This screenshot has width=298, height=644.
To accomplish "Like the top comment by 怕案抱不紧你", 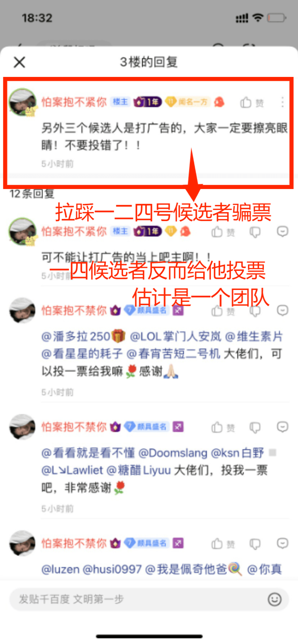I will tap(252, 102).
